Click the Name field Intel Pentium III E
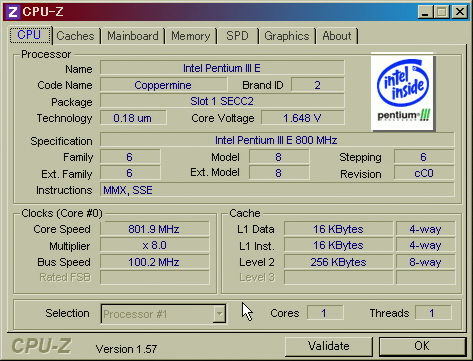The height and width of the screenshot is (361, 473). (x=222, y=68)
